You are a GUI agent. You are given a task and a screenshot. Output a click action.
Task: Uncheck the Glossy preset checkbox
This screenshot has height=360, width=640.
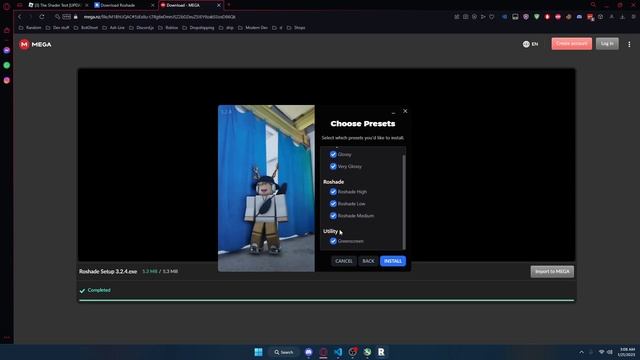coord(333,154)
